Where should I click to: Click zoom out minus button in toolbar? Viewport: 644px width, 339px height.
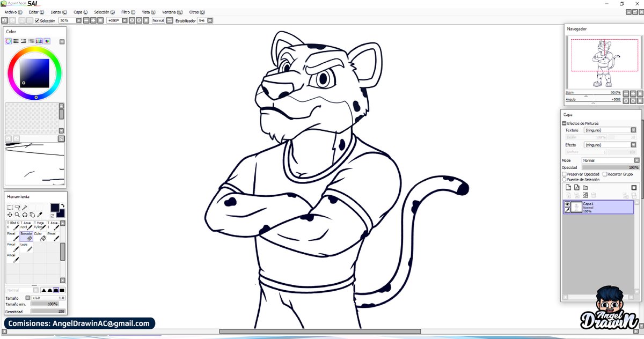coord(86,21)
